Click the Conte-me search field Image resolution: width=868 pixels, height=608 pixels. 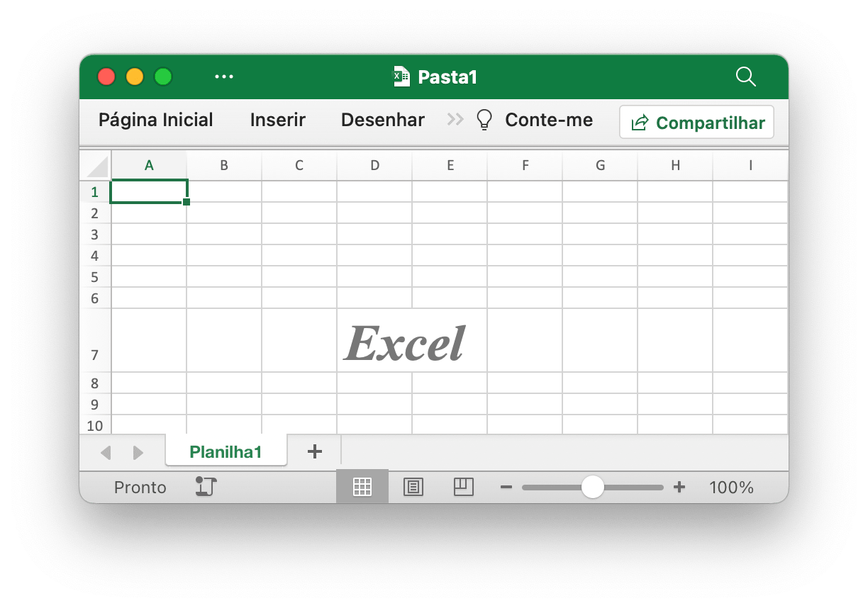pyautogui.click(x=549, y=120)
